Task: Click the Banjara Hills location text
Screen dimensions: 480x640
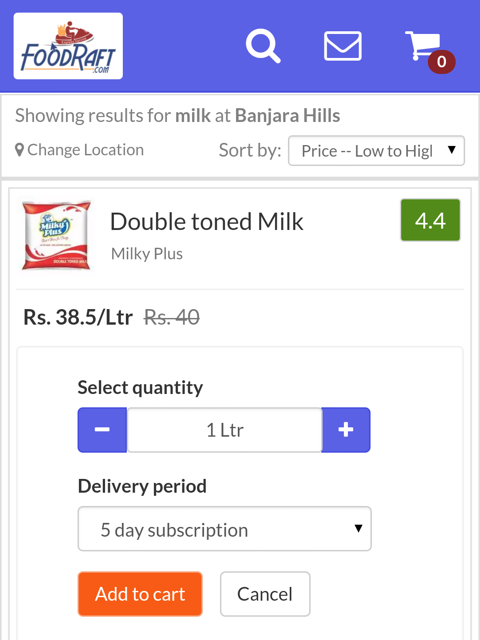Action: [x=287, y=116]
